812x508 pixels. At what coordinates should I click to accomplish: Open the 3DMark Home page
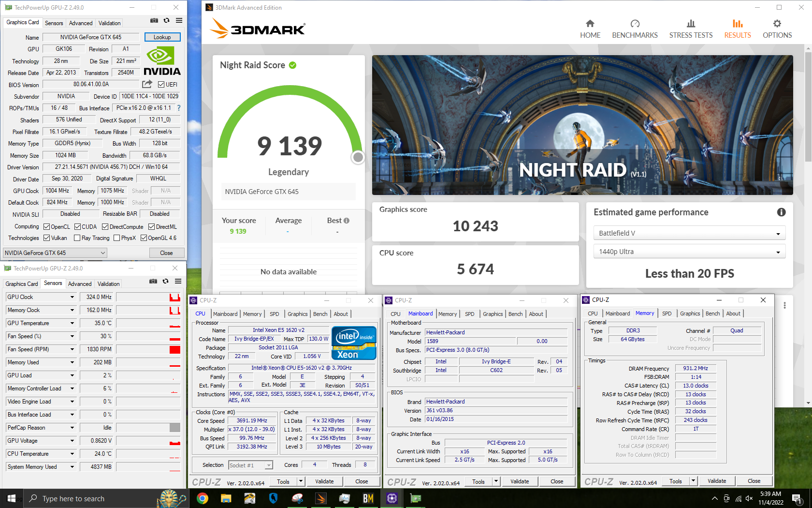tap(590, 29)
